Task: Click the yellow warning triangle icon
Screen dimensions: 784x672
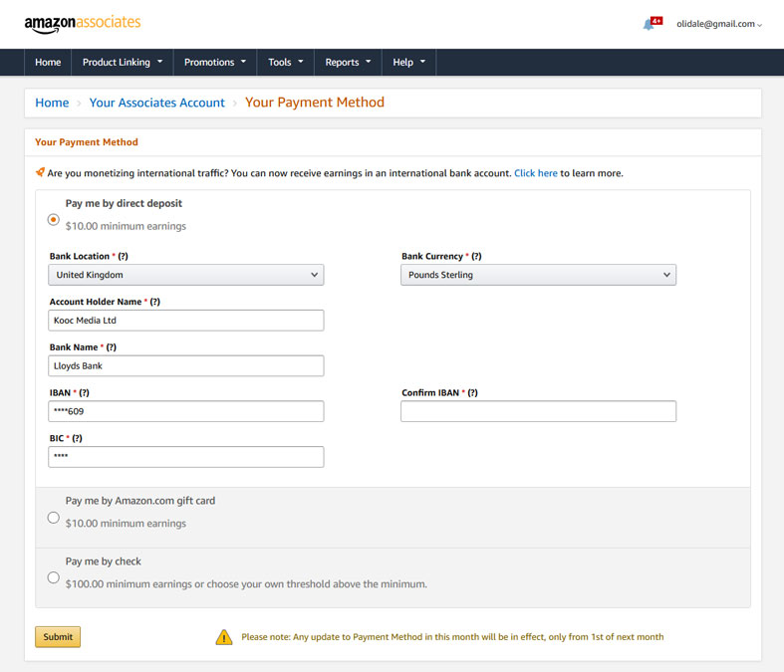Action: pos(224,637)
